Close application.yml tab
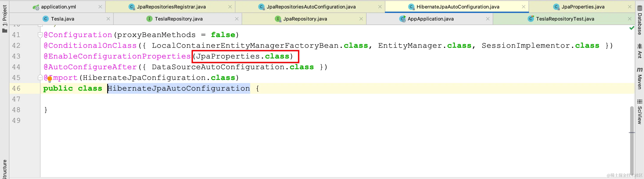Viewport: 644px width, 179px height. [x=100, y=7]
